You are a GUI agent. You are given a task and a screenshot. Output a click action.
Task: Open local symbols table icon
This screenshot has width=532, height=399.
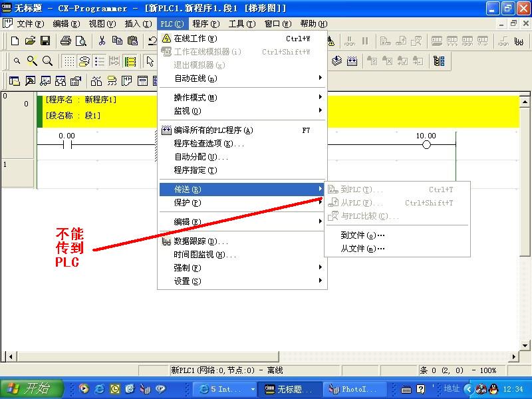tap(112, 81)
